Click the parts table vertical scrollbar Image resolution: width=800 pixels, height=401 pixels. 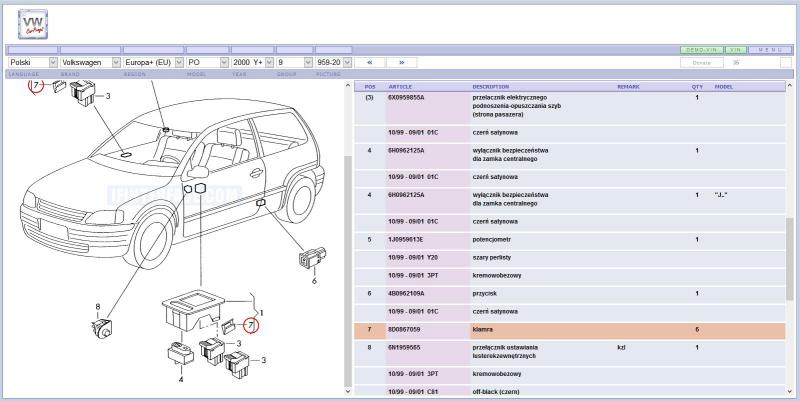790,238
